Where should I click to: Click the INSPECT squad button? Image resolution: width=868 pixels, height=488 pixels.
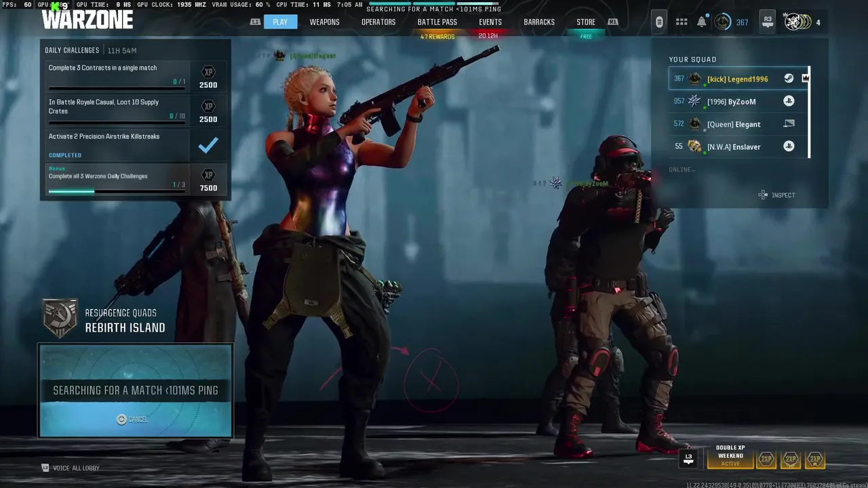[777, 195]
